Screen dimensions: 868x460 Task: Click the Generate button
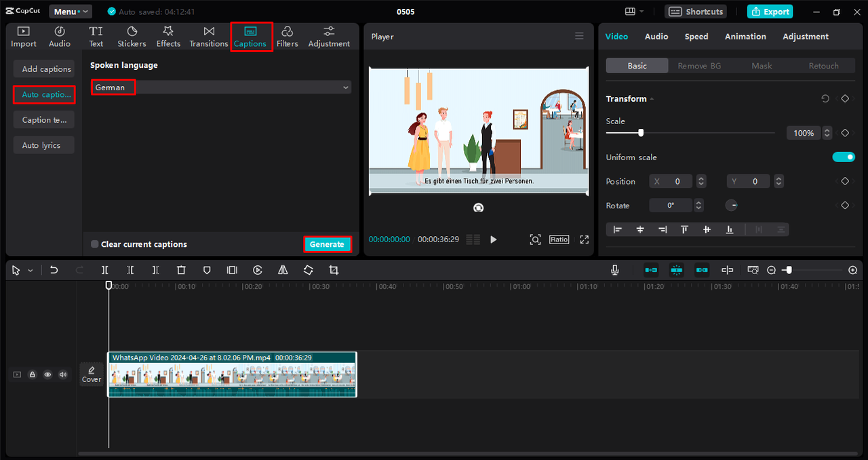[x=327, y=244]
